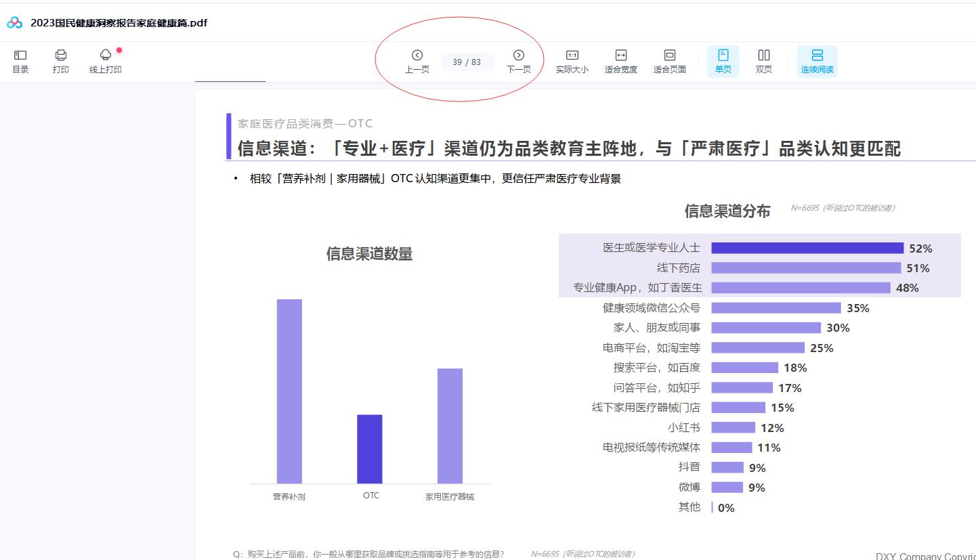Select 适合页面 fit page view
Viewport: 976px width, 560px height.
669,61
